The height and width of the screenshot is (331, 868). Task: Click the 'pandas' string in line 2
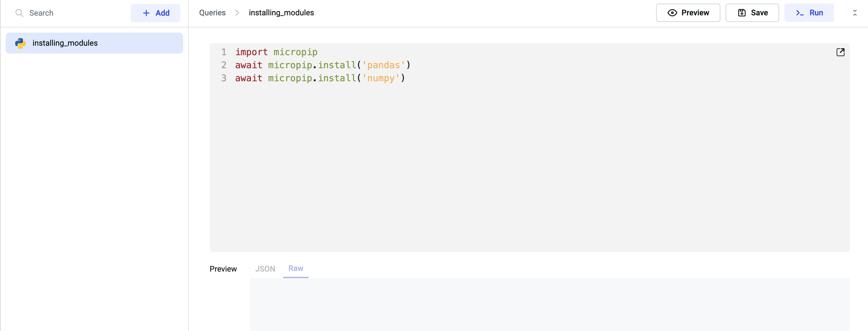click(x=383, y=65)
